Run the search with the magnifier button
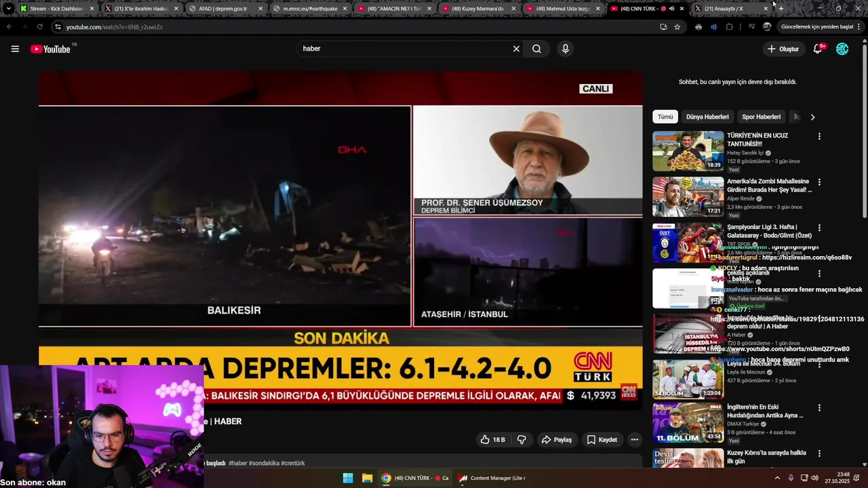This screenshot has width=868, height=488. 536,49
